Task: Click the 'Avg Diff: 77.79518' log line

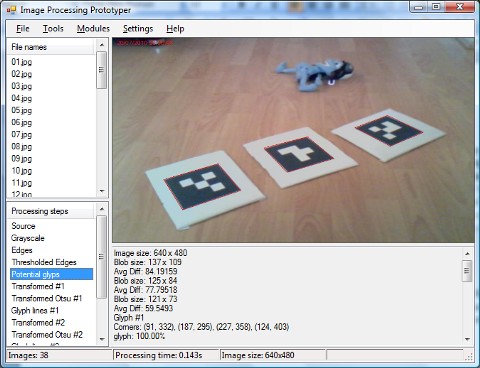Action: tap(145, 290)
